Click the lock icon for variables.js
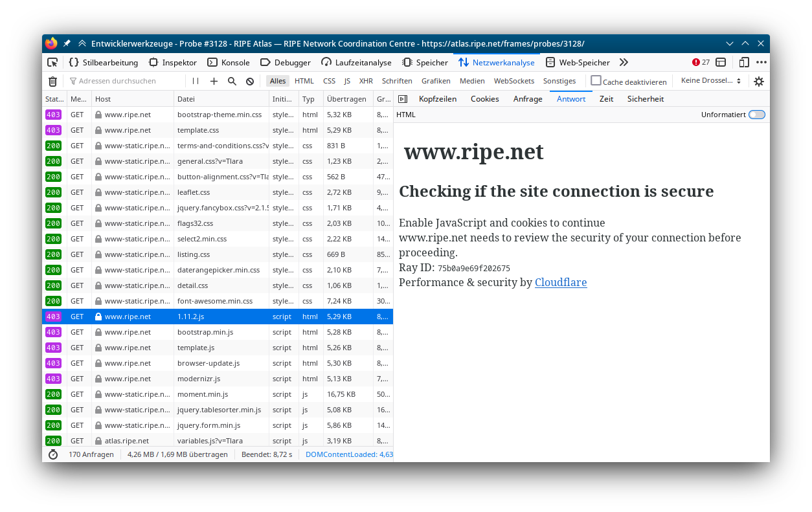Screen dimensions: 812x512 point(98,441)
